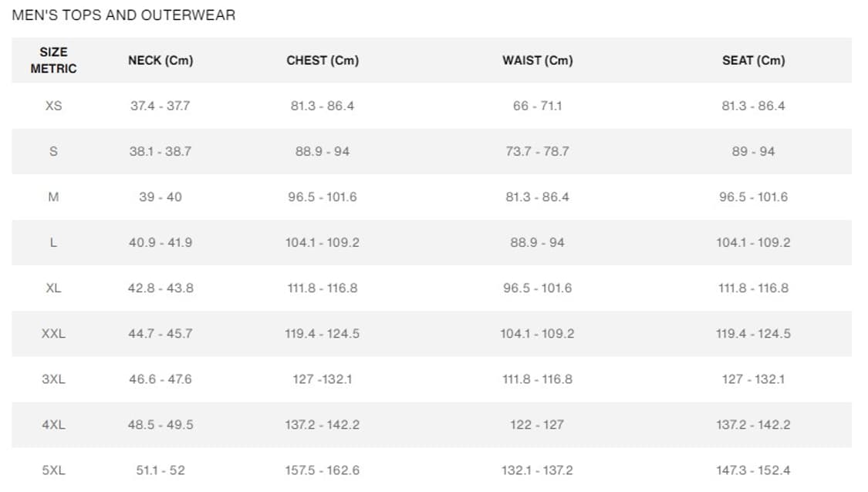Click the Waist (Cm) column header
Viewport: 868px width, 492px height.
pos(537,60)
